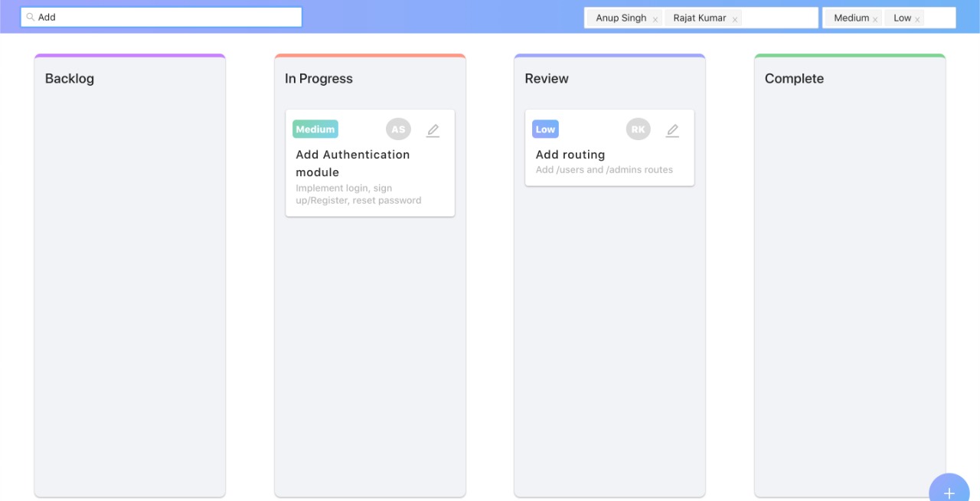Click the Complete column header

coord(794,78)
